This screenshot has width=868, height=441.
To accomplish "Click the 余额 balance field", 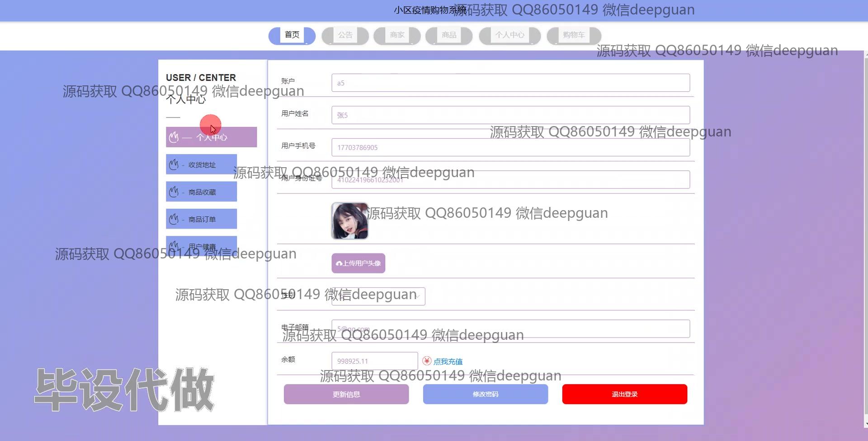I will pyautogui.click(x=374, y=361).
